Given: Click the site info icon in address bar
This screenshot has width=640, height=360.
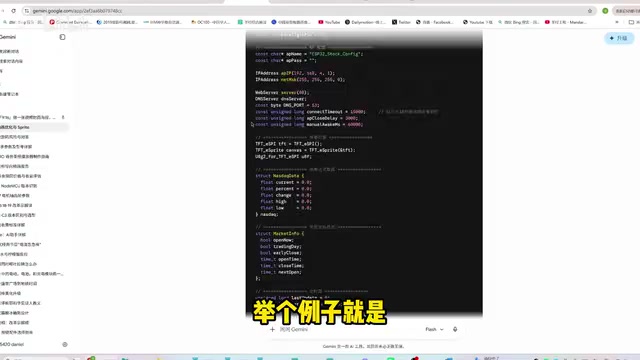Looking at the screenshot, I should [x=27, y=11].
